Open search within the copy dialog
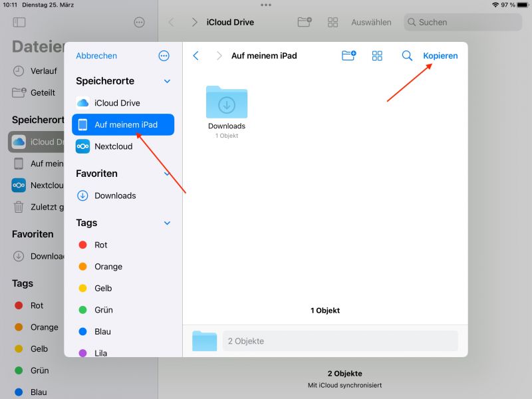The image size is (532, 399). coord(407,56)
